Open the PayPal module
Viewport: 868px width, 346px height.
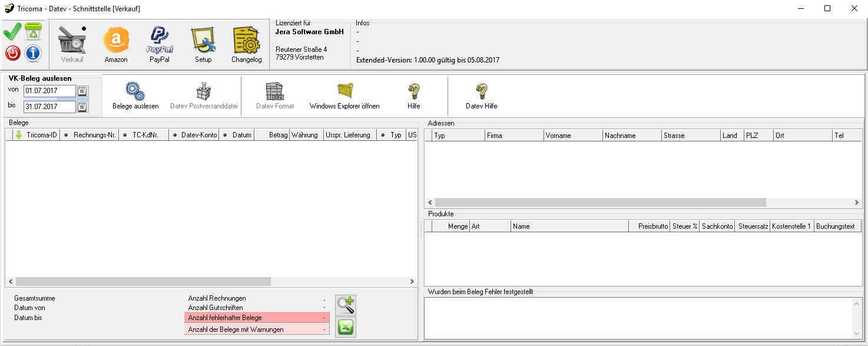coord(159,45)
